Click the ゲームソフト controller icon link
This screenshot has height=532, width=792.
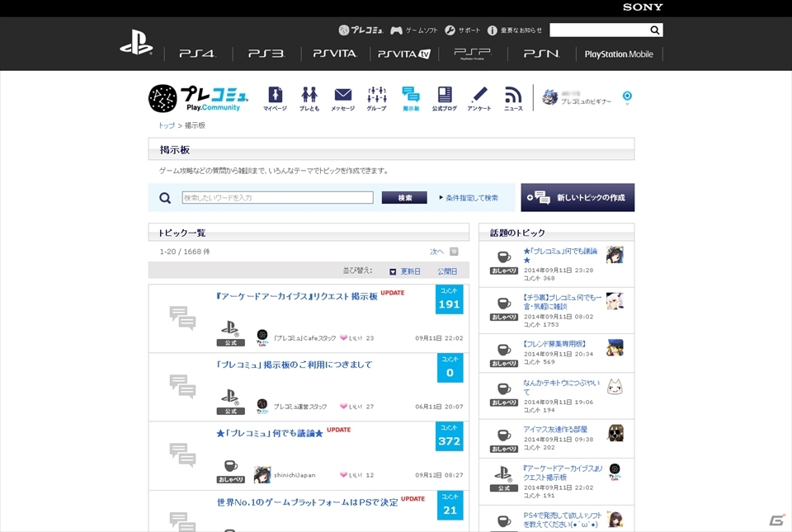click(413, 31)
